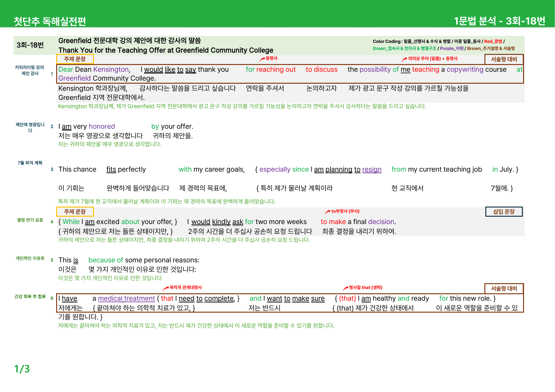The width and height of the screenshot is (555, 392).
Task: Click 'This chance' in sentence 3
Action: click(x=77, y=169)
